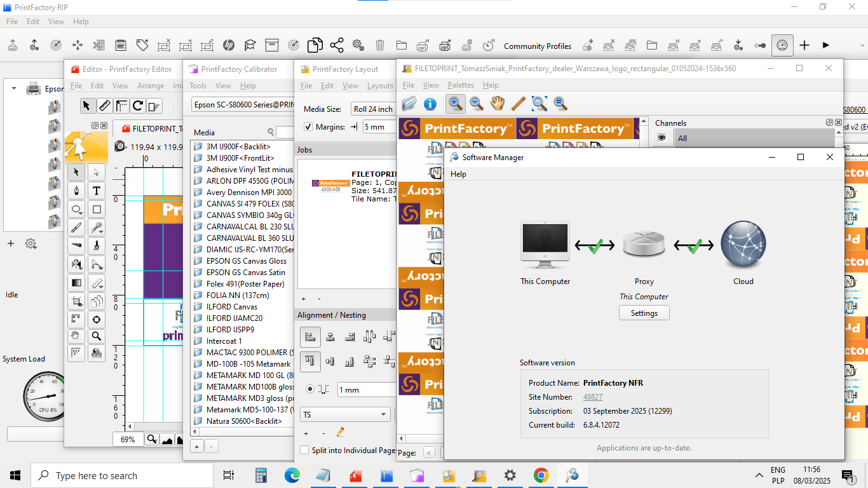Pick the Pen tool in Editor

pos(76,191)
